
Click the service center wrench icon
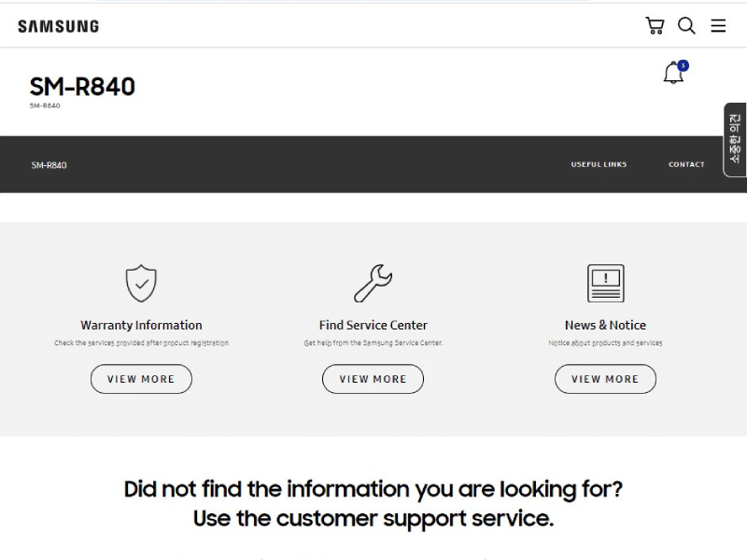(x=373, y=284)
